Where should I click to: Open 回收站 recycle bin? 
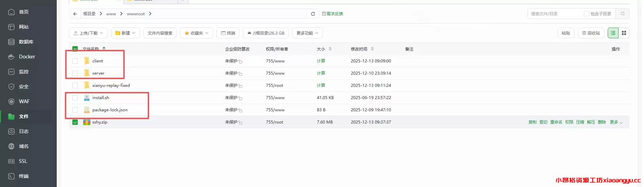[x=591, y=33]
